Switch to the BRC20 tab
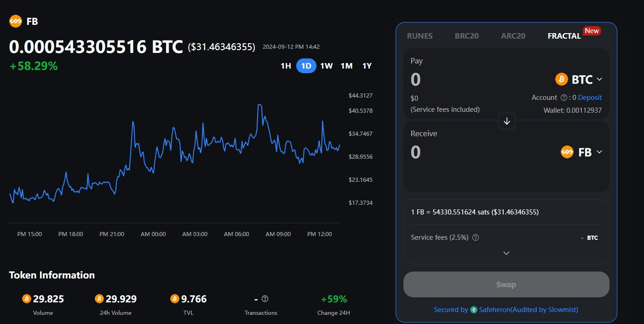This screenshot has height=324, width=644. [466, 36]
